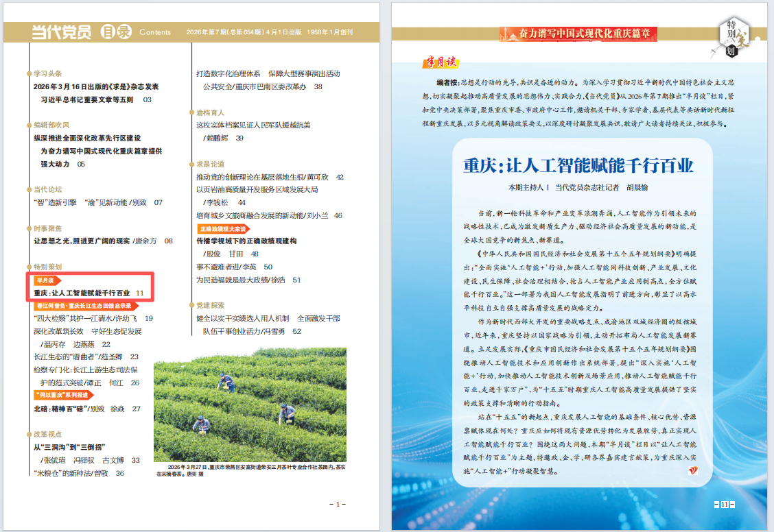Click the red emblem ending the article
The image size is (774, 532).
(692, 472)
